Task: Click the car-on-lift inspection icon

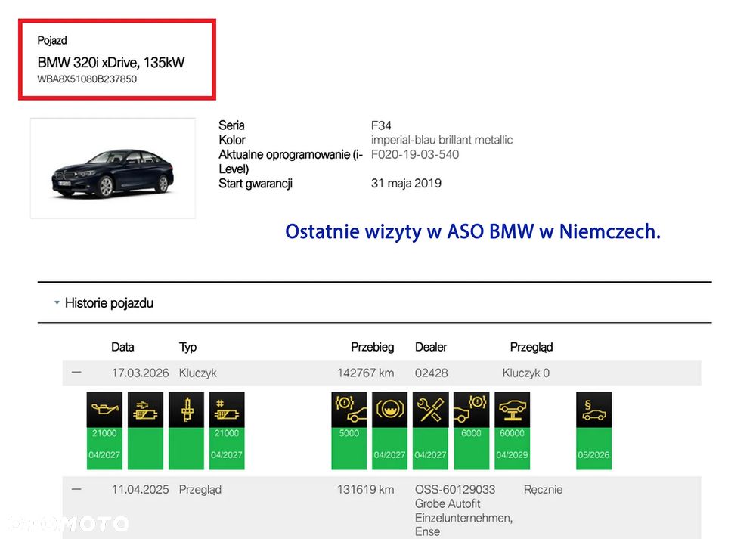Action: pos(512,410)
